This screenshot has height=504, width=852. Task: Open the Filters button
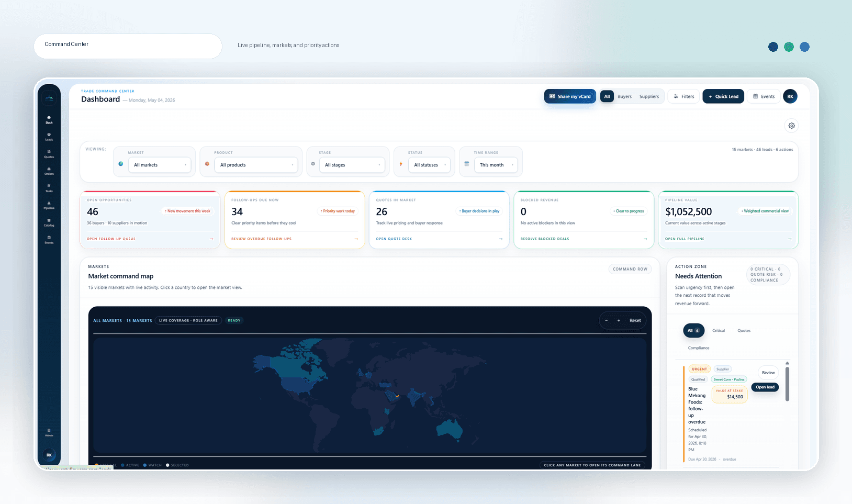pyautogui.click(x=683, y=96)
